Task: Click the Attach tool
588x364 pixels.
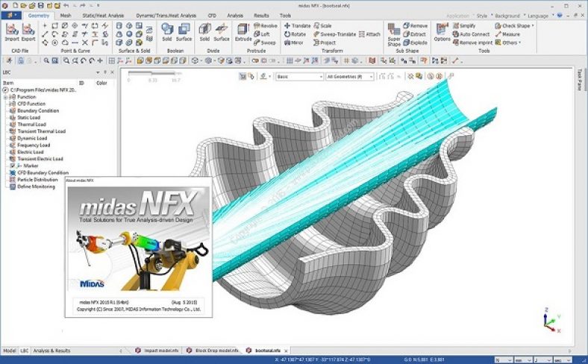Action: (370, 34)
